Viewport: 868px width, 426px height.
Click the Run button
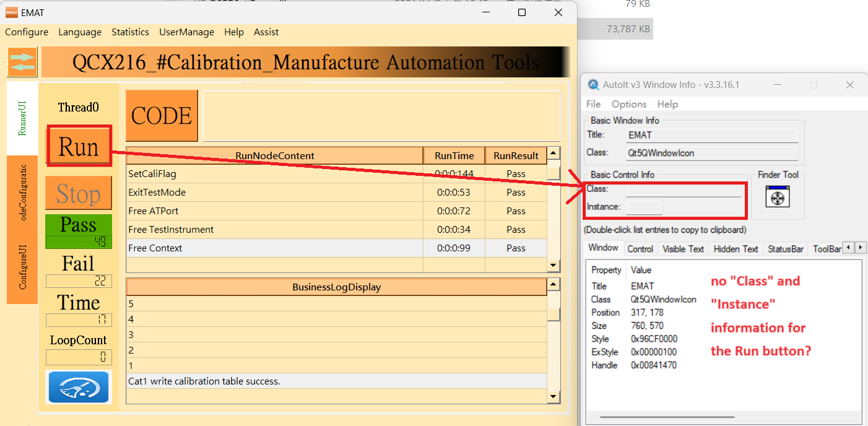pos(79,147)
